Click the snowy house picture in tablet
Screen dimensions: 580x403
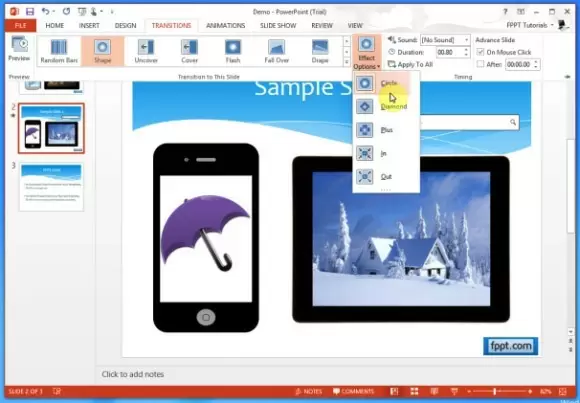point(401,239)
